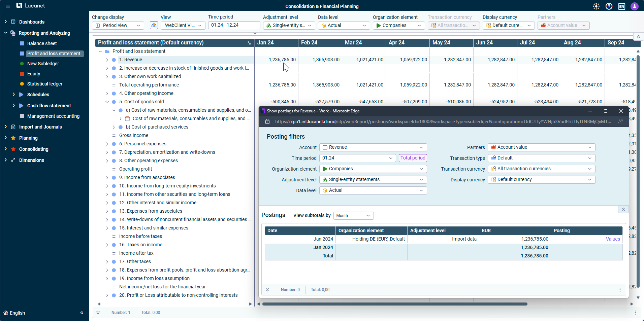Expand the 1. Revenue row

tap(107, 60)
